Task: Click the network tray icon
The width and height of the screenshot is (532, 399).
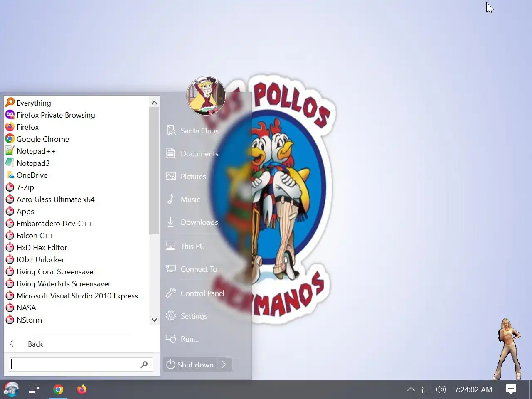Action: pos(426,389)
